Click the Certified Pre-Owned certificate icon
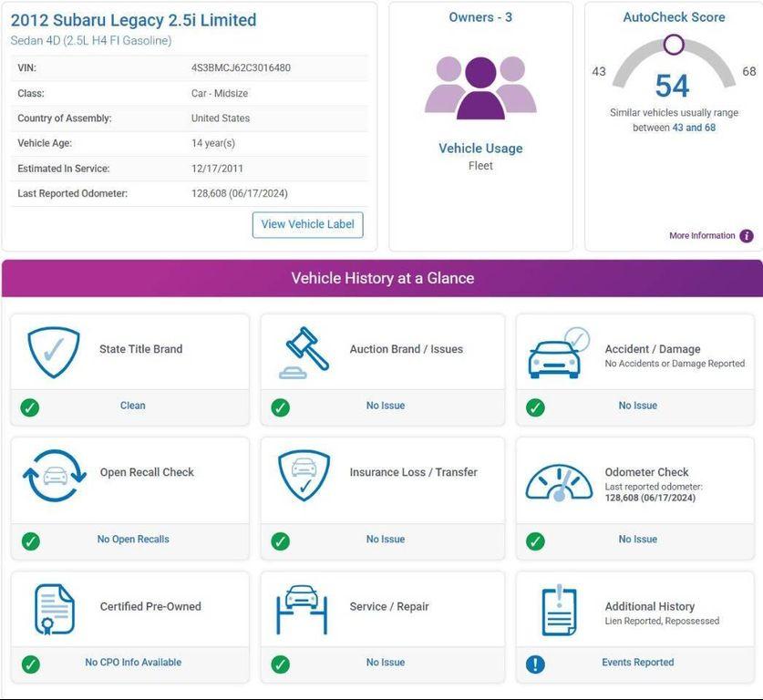 (x=55, y=609)
